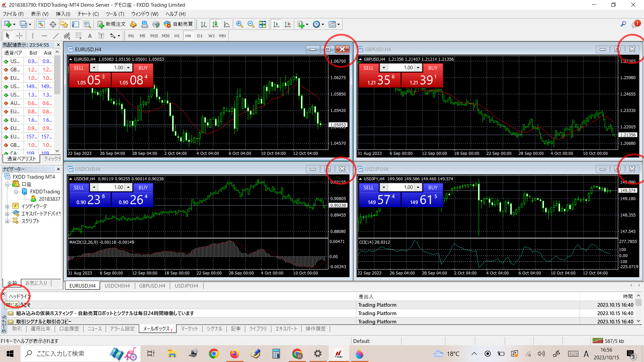Toggle the Navigator window star-folder icon
This screenshot has height=362, width=644.
click(x=64, y=24)
